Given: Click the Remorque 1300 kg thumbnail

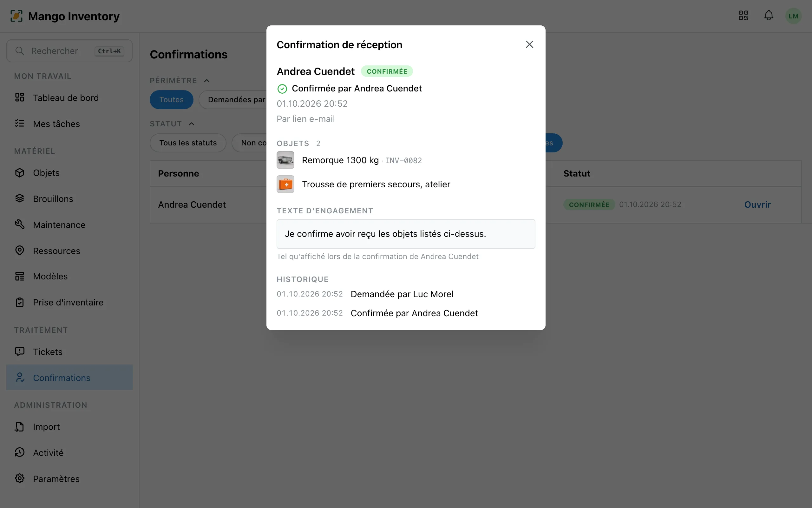Looking at the screenshot, I should (285, 160).
